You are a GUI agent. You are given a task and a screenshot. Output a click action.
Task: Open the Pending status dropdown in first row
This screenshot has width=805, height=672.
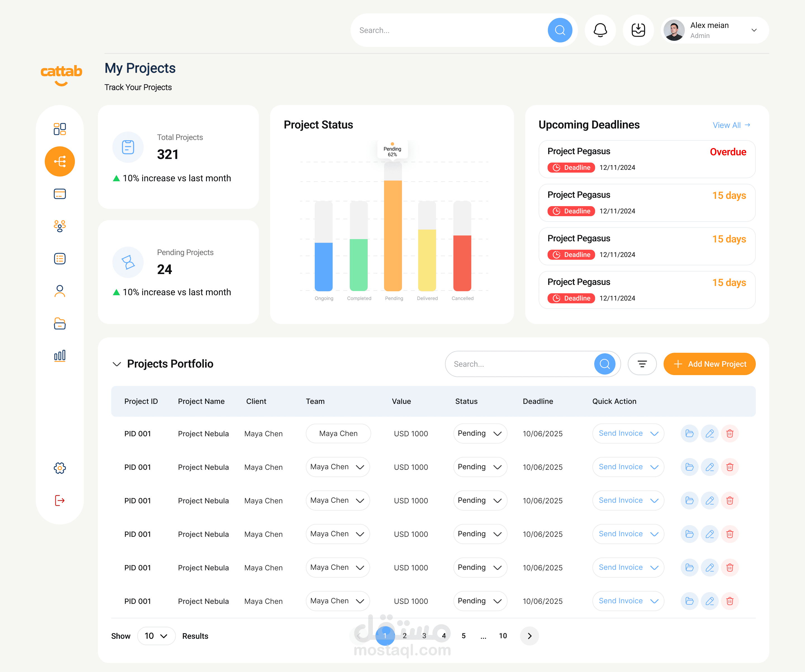tap(480, 433)
